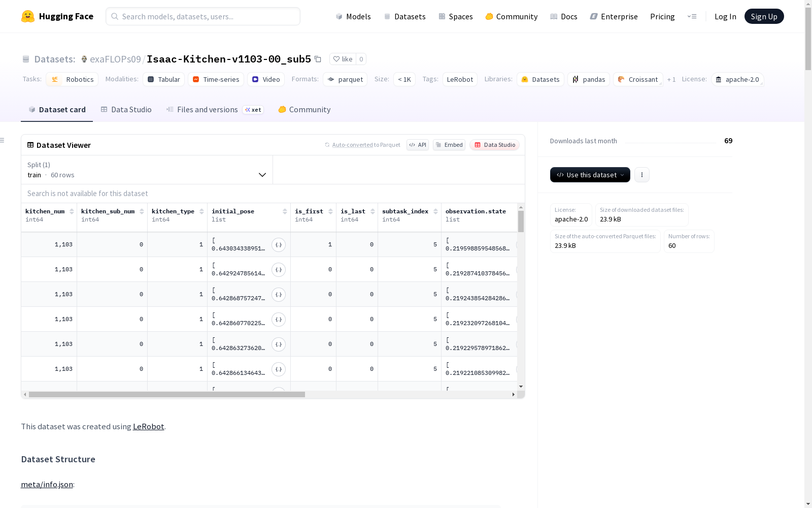The height and width of the screenshot is (508, 812).
Task: Expand the +1 more libraries
Action: pos(671,79)
